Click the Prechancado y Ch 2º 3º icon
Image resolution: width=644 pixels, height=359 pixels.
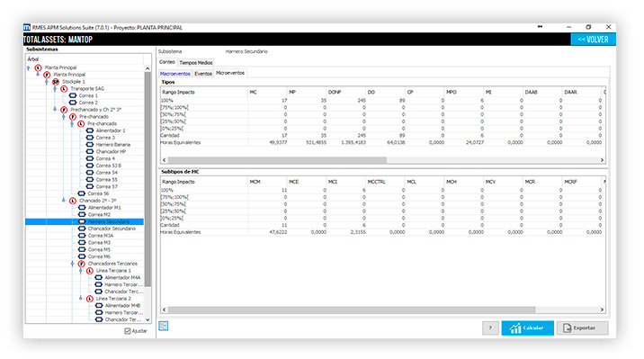pyautogui.click(x=64, y=110)
